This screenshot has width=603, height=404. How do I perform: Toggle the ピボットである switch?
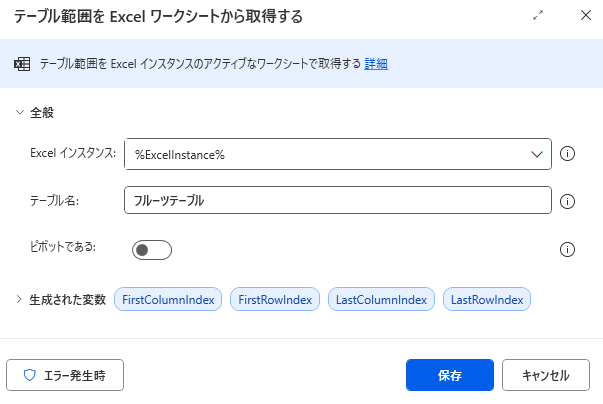point(152,250)
